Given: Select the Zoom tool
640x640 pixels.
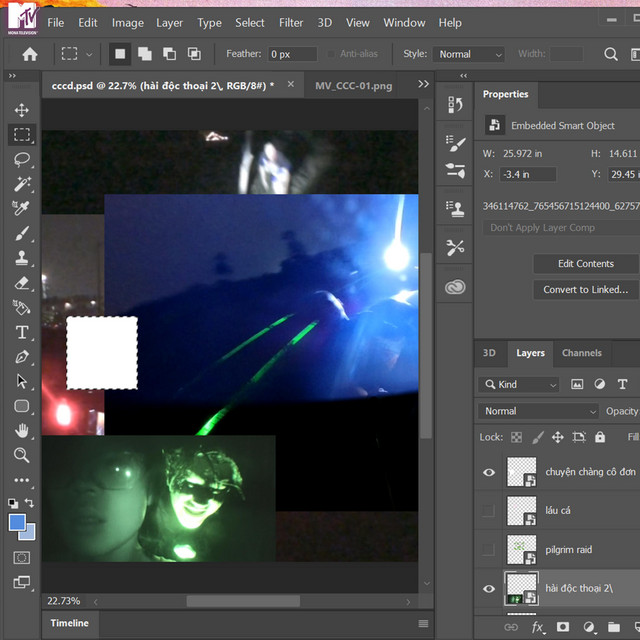Looking at the screenshot, I should coord(21,455).
